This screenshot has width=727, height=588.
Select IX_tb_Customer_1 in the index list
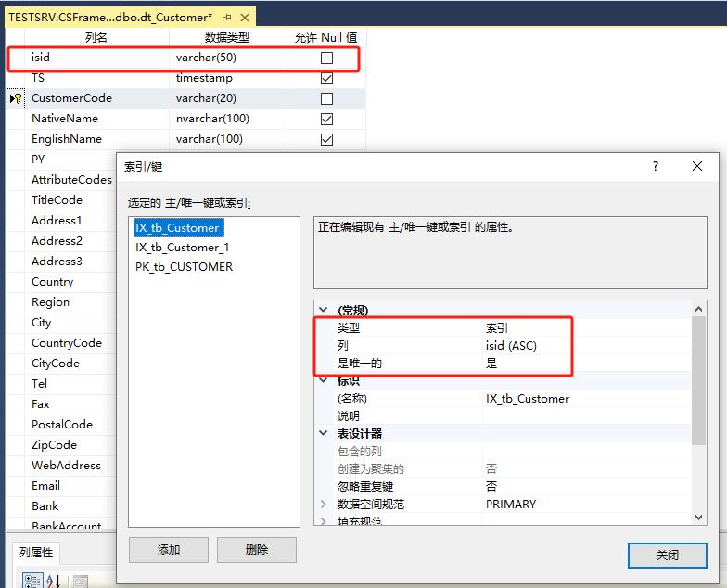coord(182,248)
